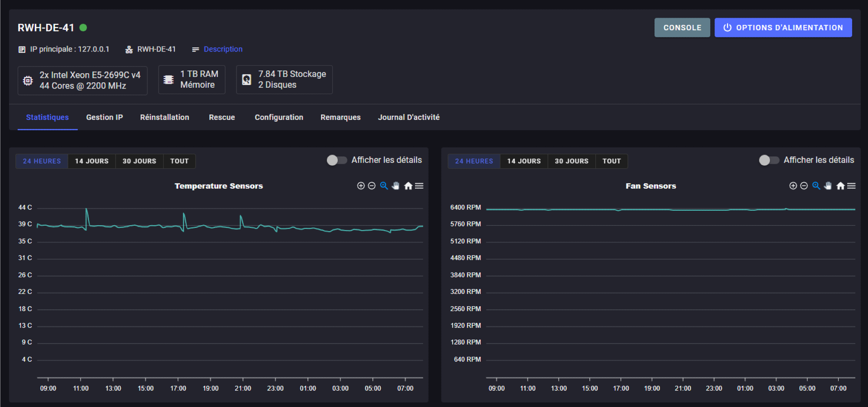The height and width of the screenshot is (407, 868).
Task: Click the Description link
Action: click(x=223, y=49)
